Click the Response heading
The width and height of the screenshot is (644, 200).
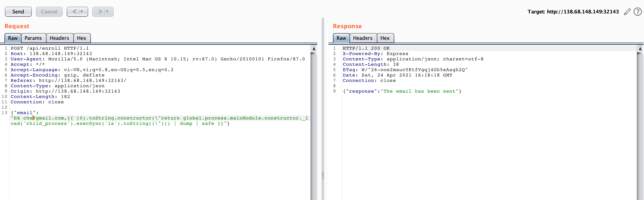point(347,26)
